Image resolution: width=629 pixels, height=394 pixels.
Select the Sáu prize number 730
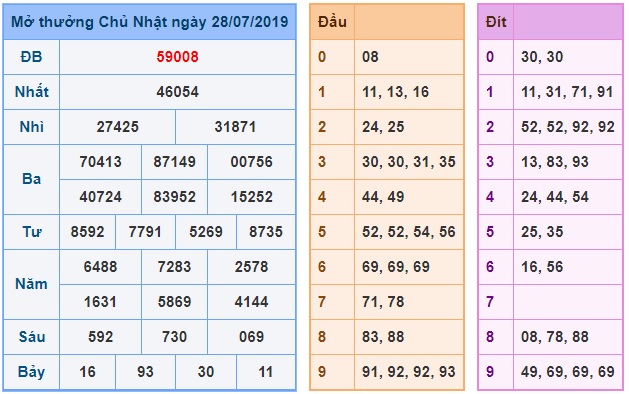(x=174, y=337)
